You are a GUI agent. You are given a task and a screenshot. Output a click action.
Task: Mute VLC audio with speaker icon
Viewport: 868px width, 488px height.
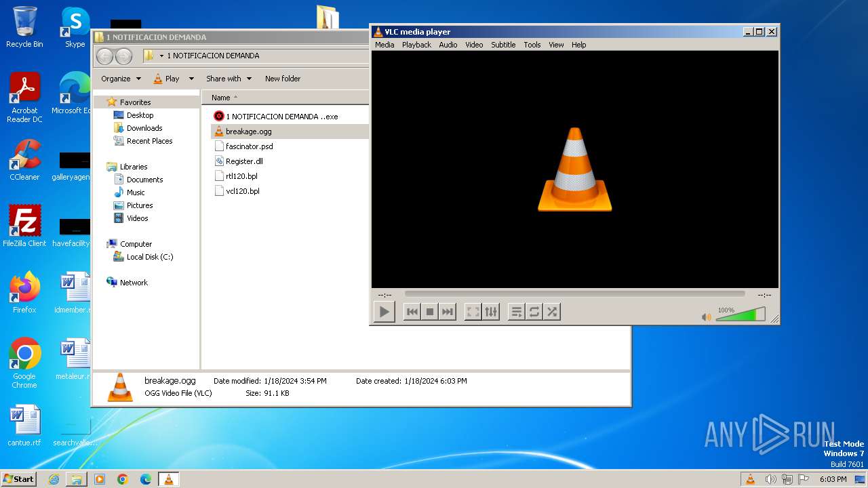707,317
